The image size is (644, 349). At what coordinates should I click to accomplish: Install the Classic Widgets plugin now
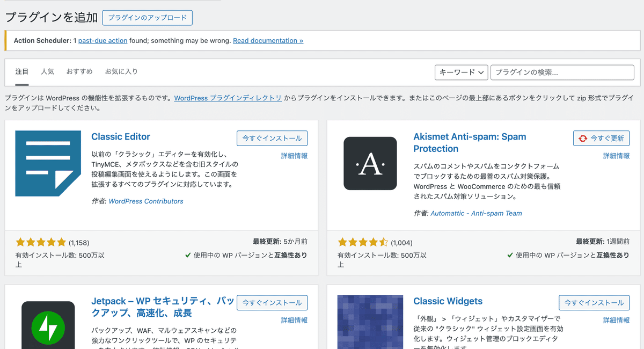(594, 302)
